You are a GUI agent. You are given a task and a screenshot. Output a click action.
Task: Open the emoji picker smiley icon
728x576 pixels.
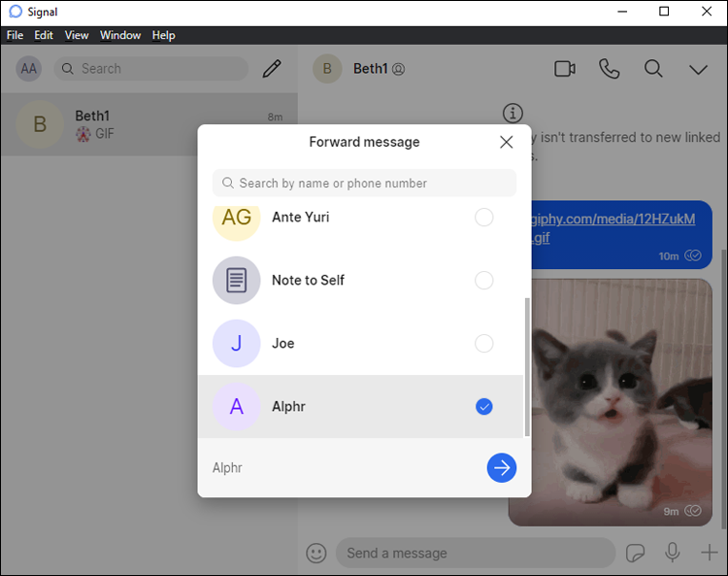coord(316,554)
